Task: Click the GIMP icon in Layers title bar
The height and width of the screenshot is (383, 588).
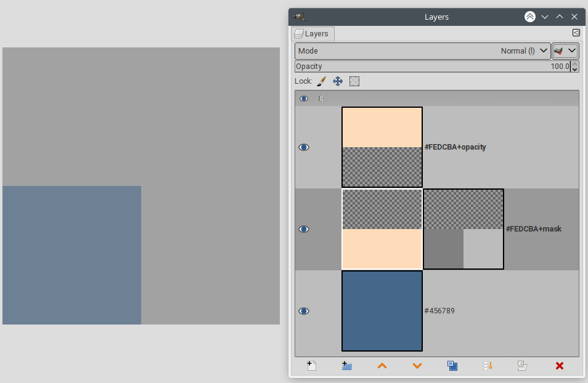Action: coord(300,17)
